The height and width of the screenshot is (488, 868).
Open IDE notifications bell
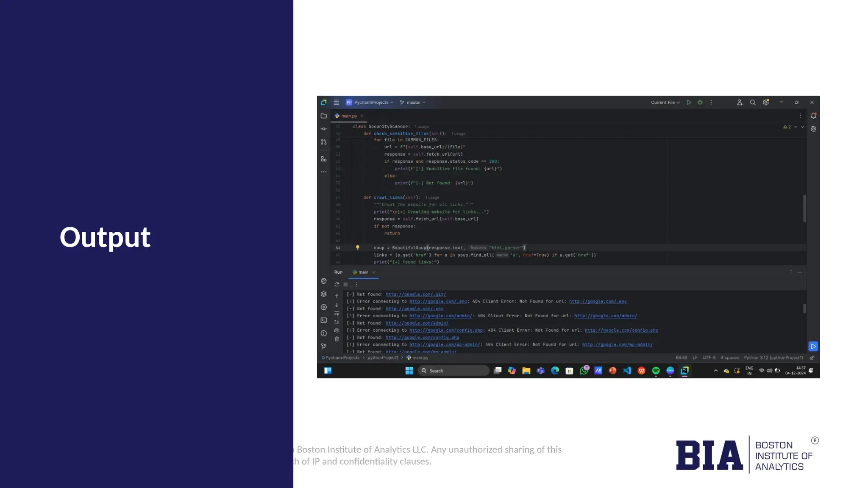(813, 116)
